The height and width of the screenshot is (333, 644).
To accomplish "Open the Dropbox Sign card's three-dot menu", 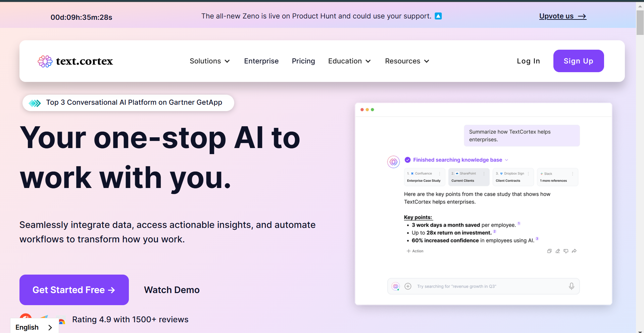I will (528, 174).
